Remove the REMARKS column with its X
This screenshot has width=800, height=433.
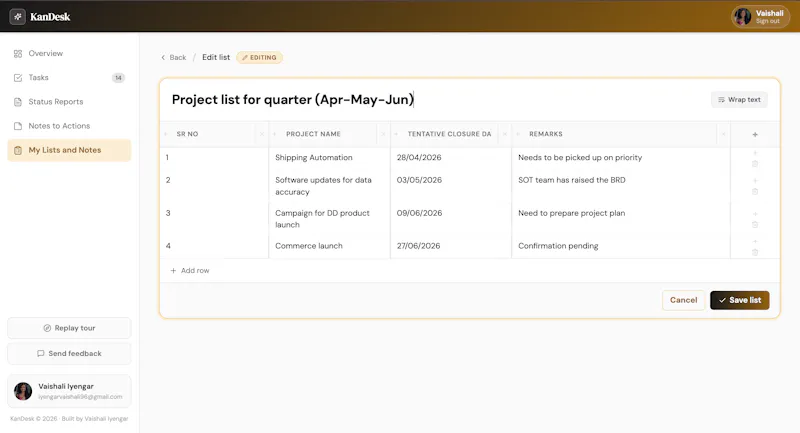pos(723,134)
